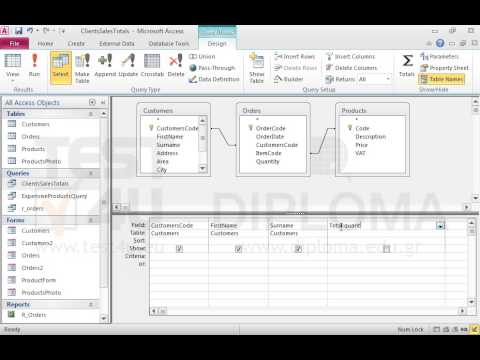
Task: Choose the Delete query type
Action: 176,65
